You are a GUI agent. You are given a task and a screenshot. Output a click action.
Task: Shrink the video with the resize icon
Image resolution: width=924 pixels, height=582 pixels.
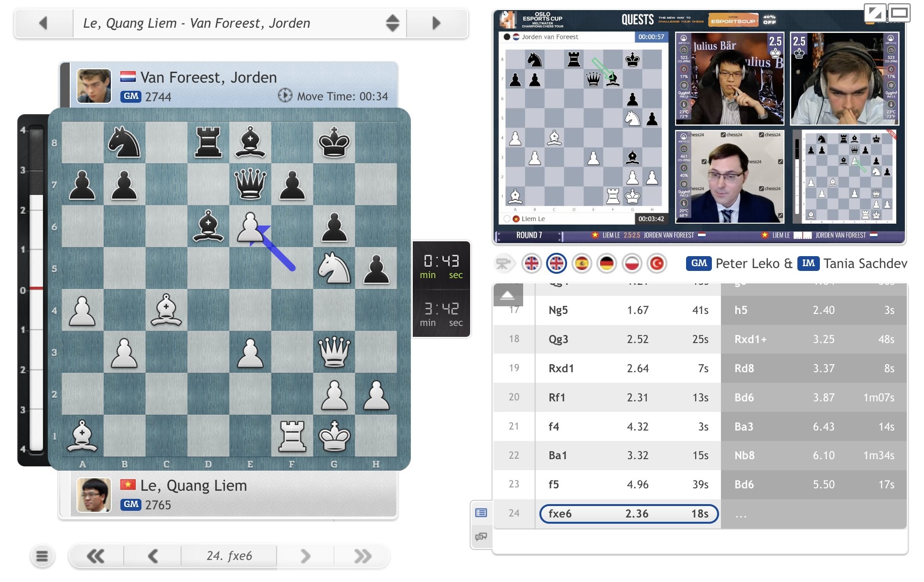(x=875, y=13)
